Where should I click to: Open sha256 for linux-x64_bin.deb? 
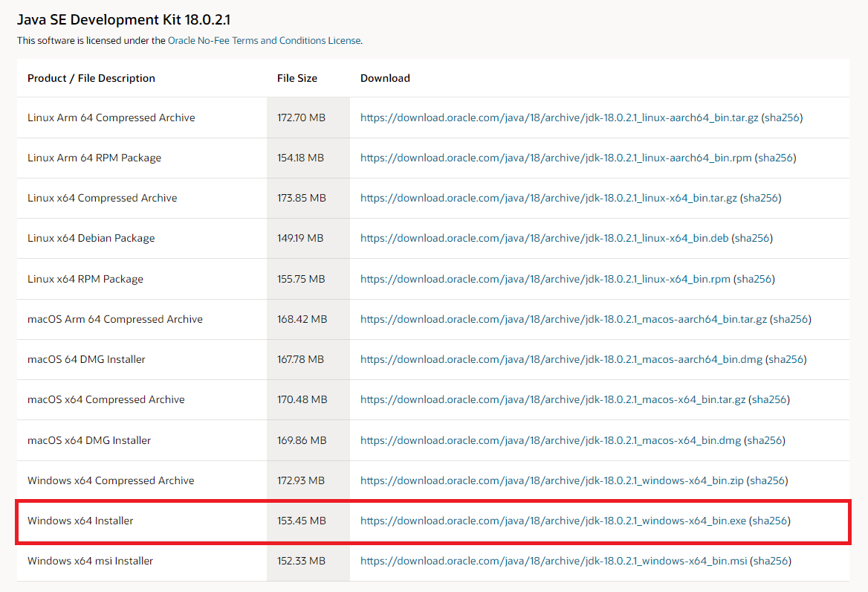(752, 238)
